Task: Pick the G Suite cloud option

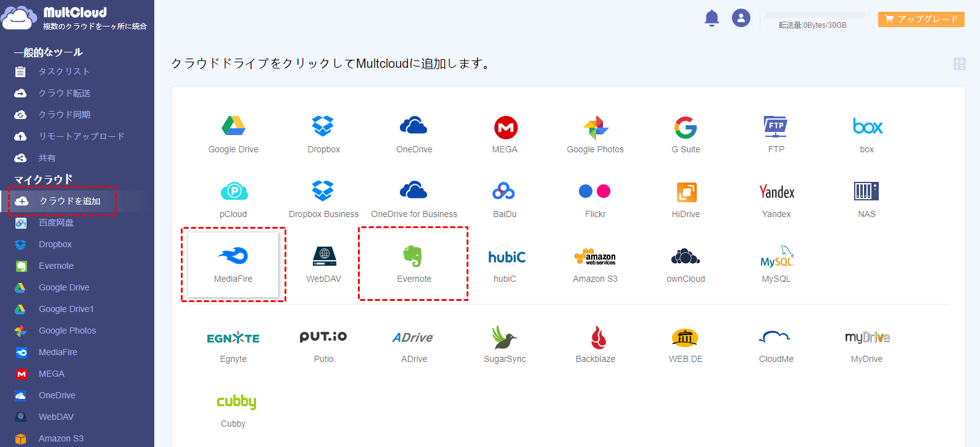Action: pyautogui.click(x=686, y=134)
